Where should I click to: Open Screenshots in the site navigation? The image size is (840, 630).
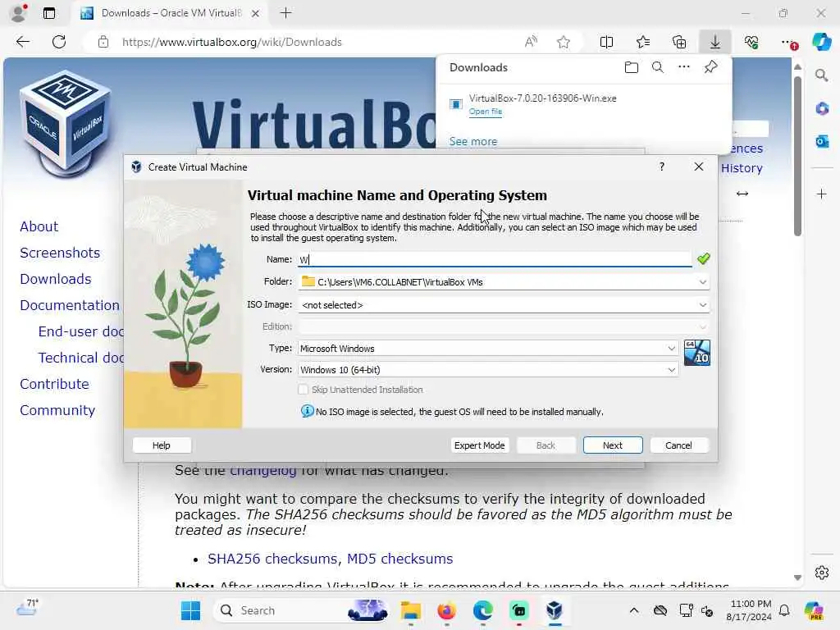point(60,253)
